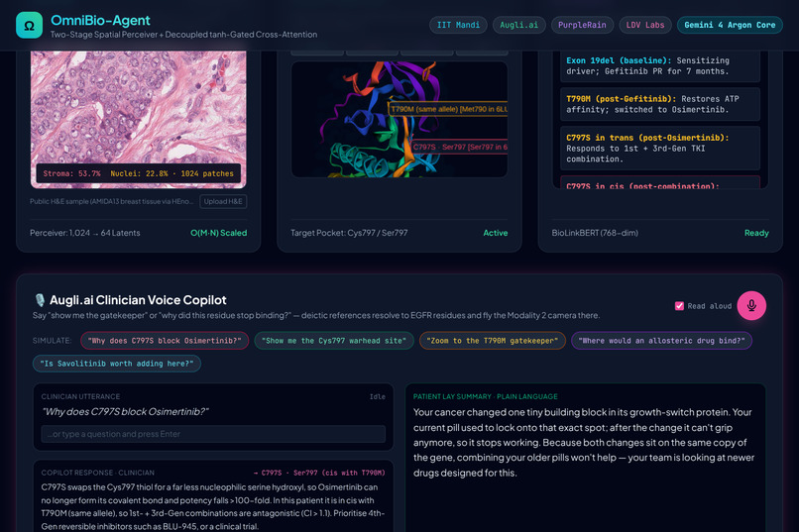Activate the pink microphone voice button
Viewport: 799px width, 532px height.
pyautogui.click(x=751, y=305)
